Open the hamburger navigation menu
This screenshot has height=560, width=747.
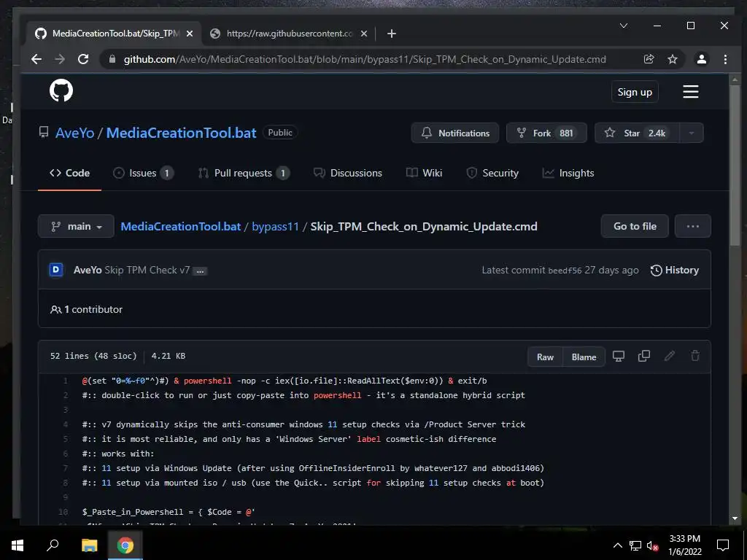pos(690,91)
